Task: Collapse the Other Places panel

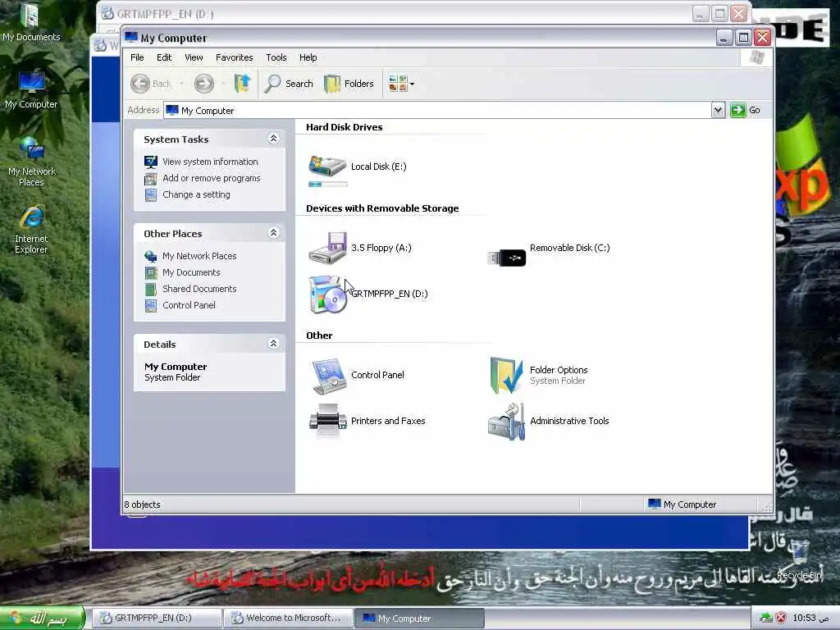Action: click(273, 232)
